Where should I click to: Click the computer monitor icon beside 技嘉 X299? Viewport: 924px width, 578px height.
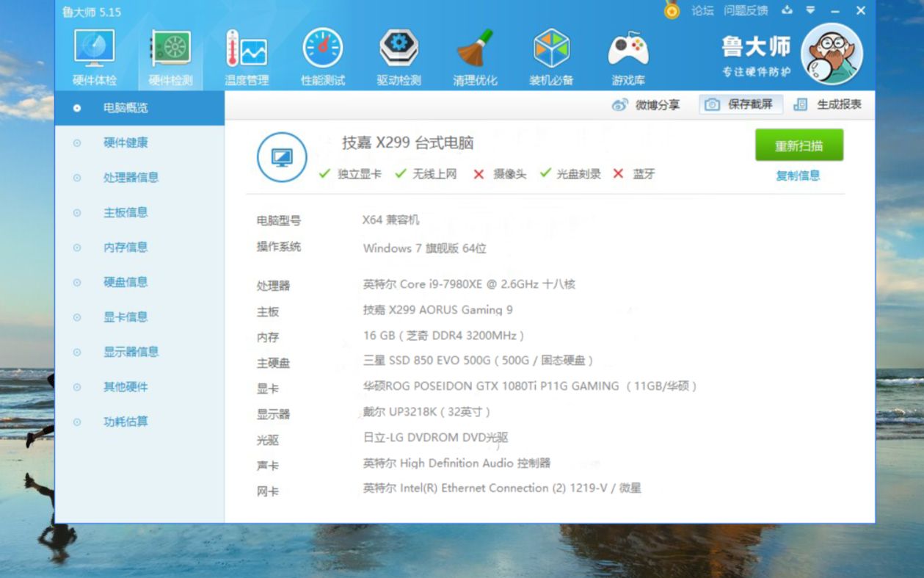click(x=282, y=157)
